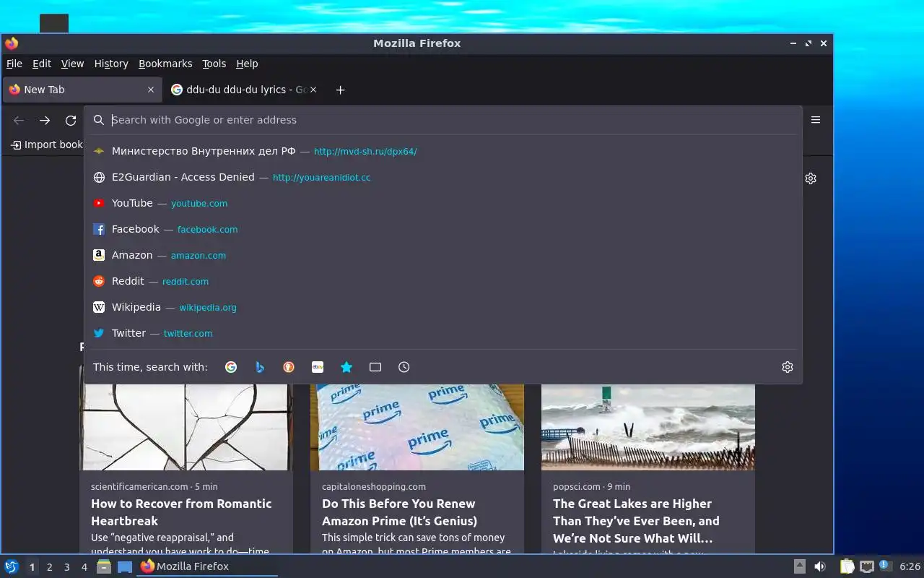The width and height of the screenshot is (924, 578).
Task: Choose the Wikipedia suggestion
Action: pyautogui.click(x=443, y=307)
